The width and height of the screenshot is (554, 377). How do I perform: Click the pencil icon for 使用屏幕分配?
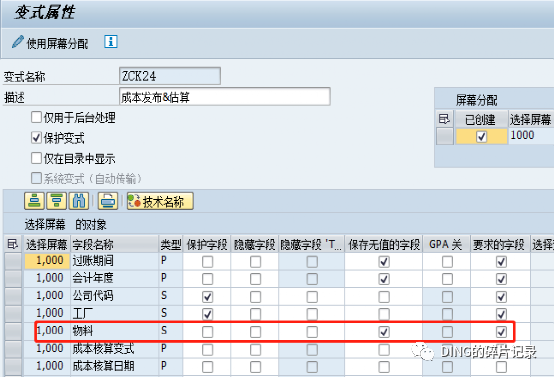click(18, 42)
